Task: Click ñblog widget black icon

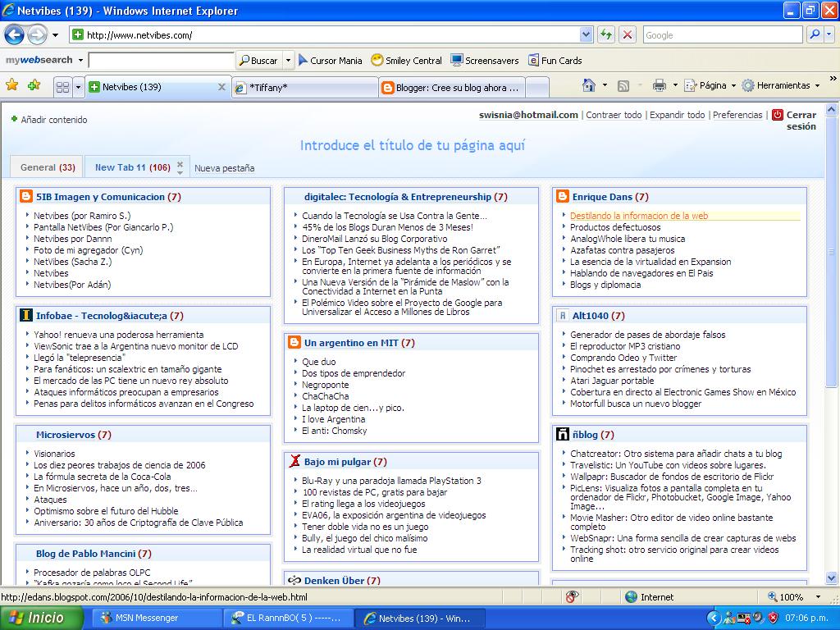Action: (x=563, y=434)
